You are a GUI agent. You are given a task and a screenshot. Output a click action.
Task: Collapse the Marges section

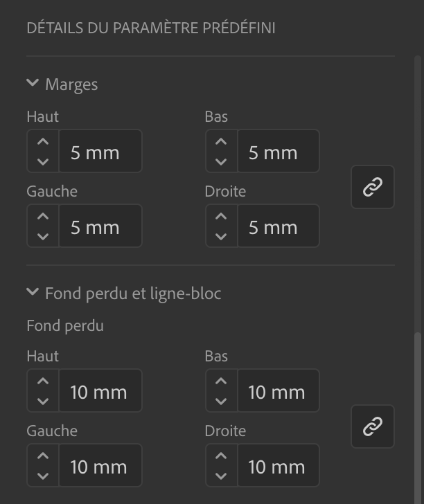click(33, 83)
